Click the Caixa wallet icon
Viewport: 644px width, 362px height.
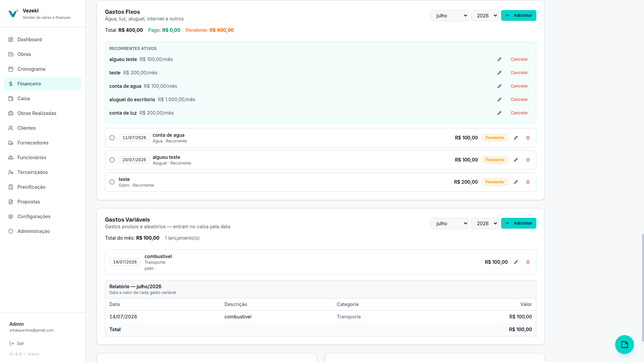tap(11, 99)
